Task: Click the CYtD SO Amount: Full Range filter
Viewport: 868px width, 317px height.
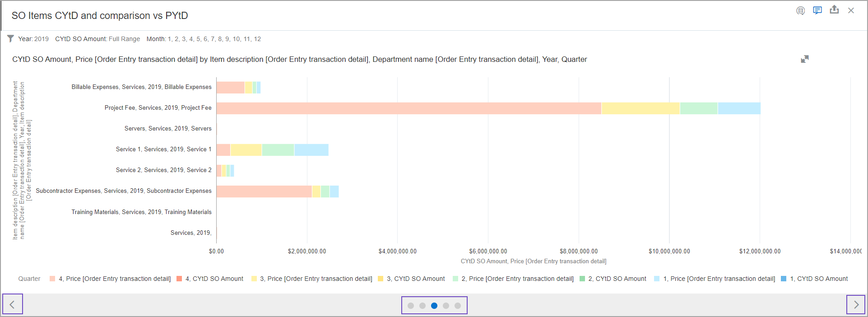Action: click(x=97, y=39)
